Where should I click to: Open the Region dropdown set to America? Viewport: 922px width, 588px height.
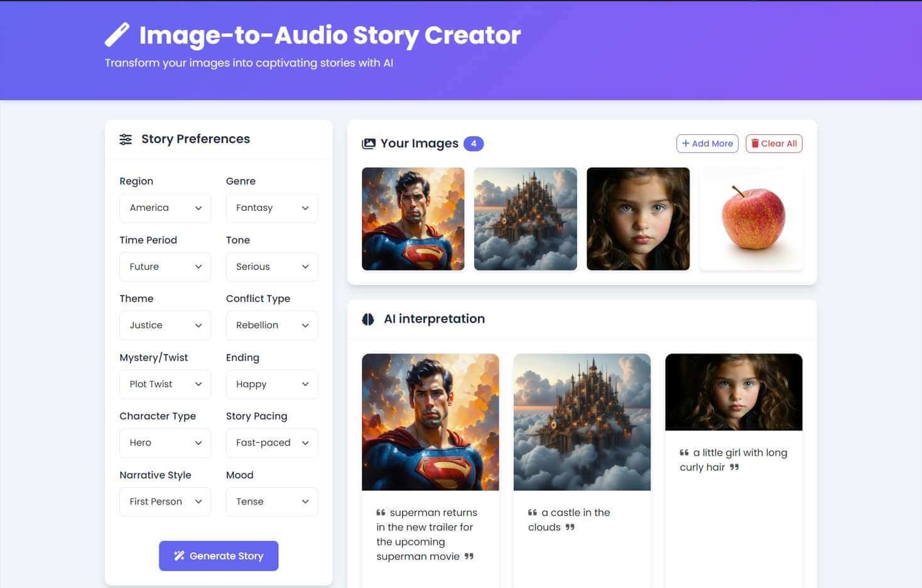pyautogui.click(x=165, y=208)
